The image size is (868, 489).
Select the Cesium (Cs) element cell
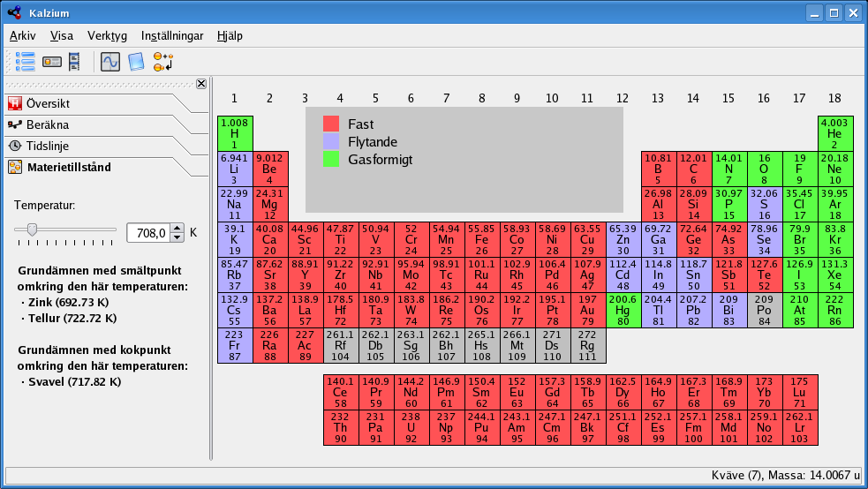235,310
